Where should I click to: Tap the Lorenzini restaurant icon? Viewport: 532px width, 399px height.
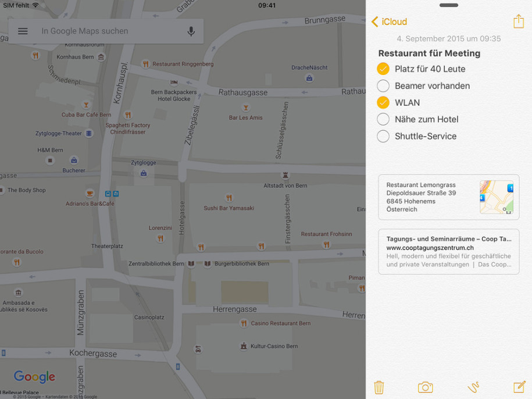point(160,238)
